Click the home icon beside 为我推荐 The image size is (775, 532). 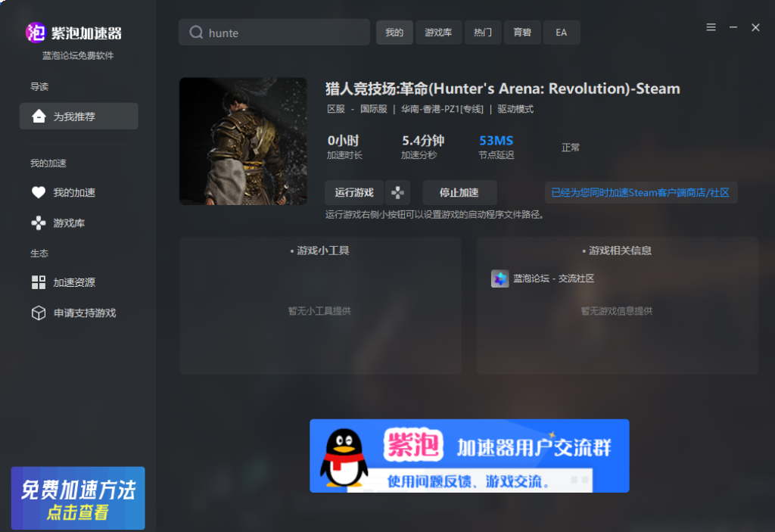point(39,117)
